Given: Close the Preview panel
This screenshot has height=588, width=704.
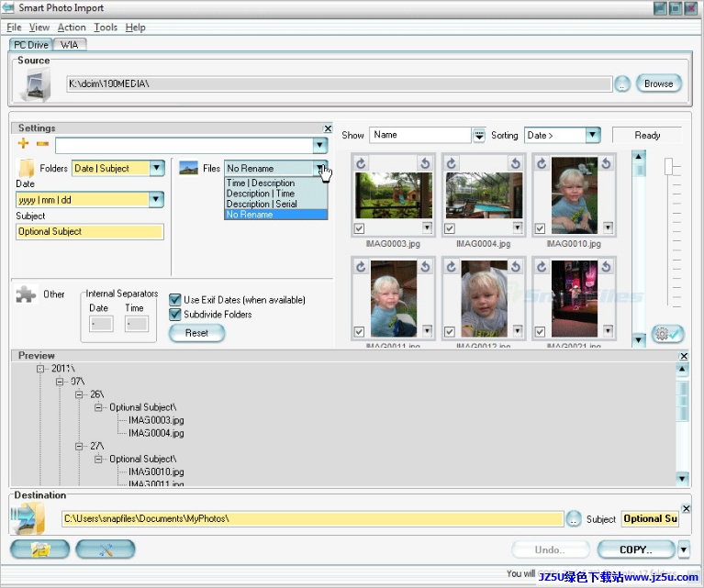Looking at the screenshot, I should (684, 356).
